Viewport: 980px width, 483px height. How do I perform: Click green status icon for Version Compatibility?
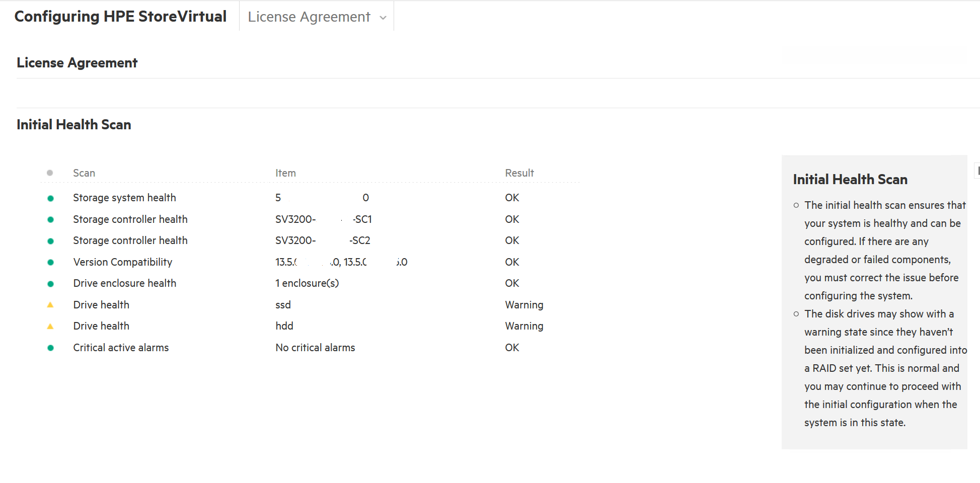click(x=50, y=262)
